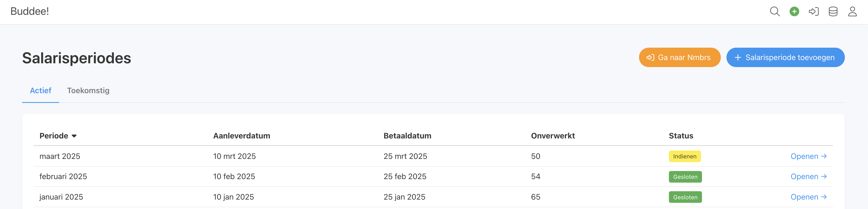Open search via the magnifying glass icon
The image size is (868, 209).
click(x=775, y=12)
